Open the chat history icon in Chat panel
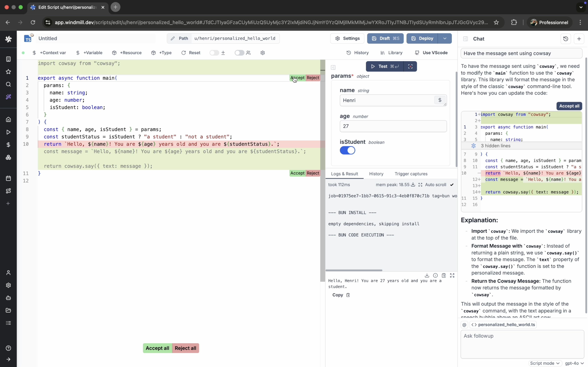This screenshot has width=588, height=367. point(565,39)
